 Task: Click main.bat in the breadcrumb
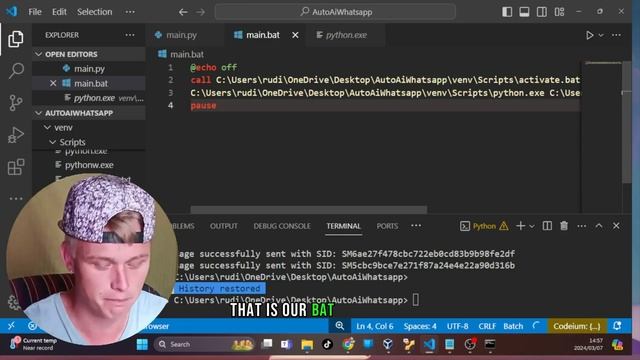click(187, 54)
